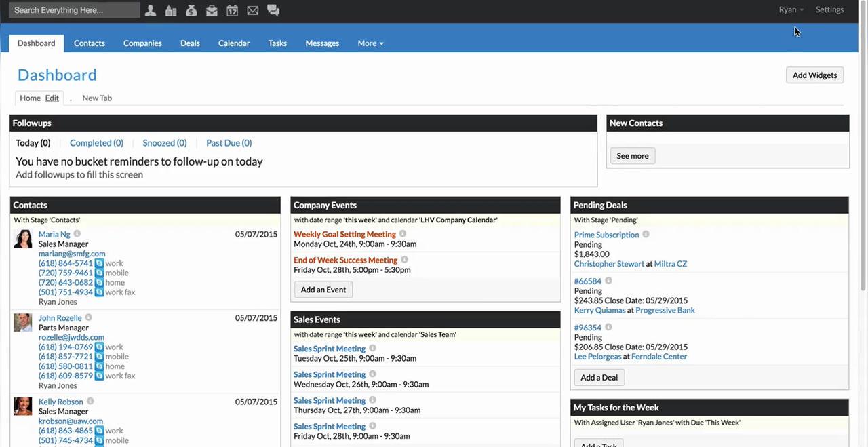
Task: Click info icon for Wednesday Sales Sprint Meeting
Action: 373,374
